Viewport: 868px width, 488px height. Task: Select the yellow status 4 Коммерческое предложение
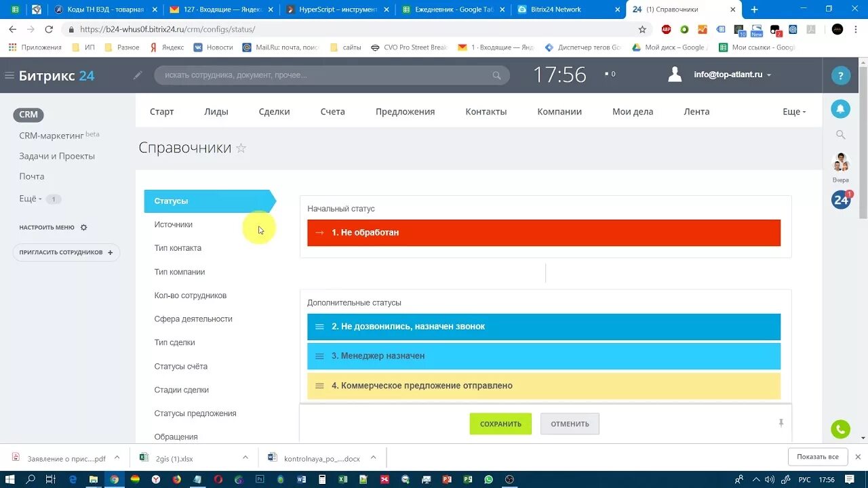tap(544, 386)
